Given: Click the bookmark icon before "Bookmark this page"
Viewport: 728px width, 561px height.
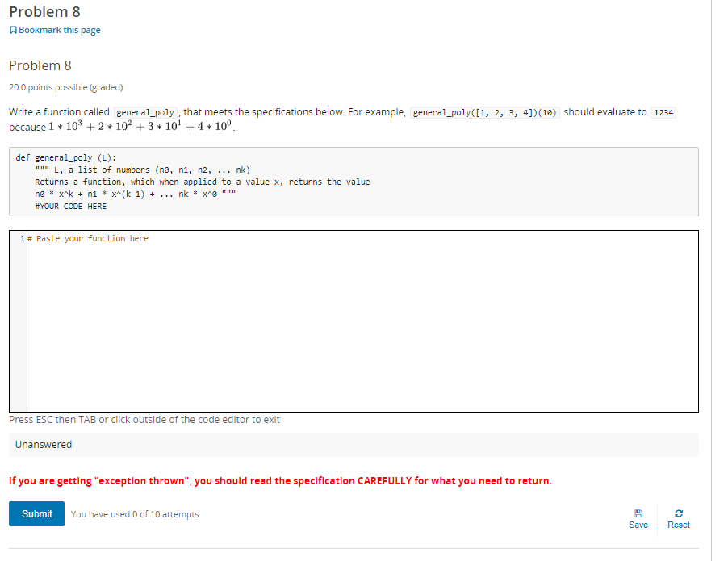Looking at the screenshot, I should coord(12,30).
